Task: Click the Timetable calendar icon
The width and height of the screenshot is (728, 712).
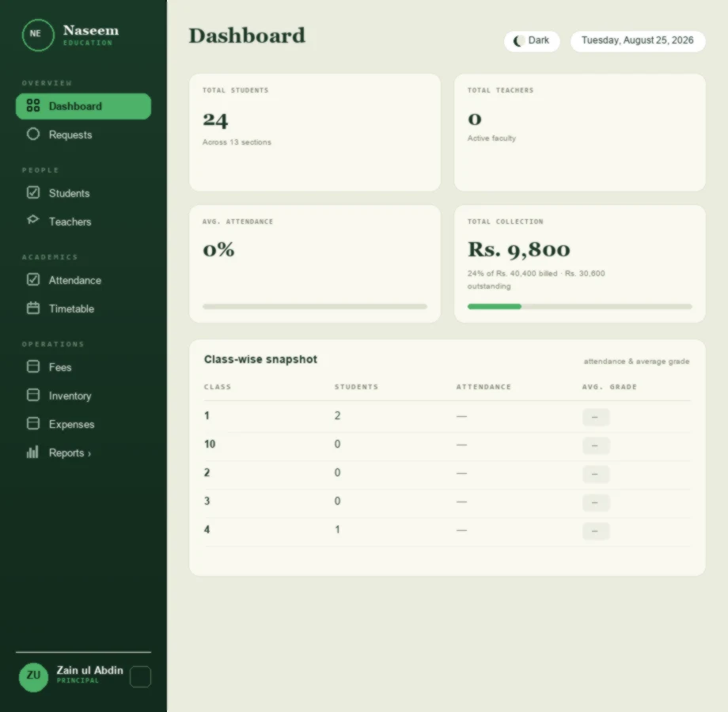Action: [x=33, y=309]
